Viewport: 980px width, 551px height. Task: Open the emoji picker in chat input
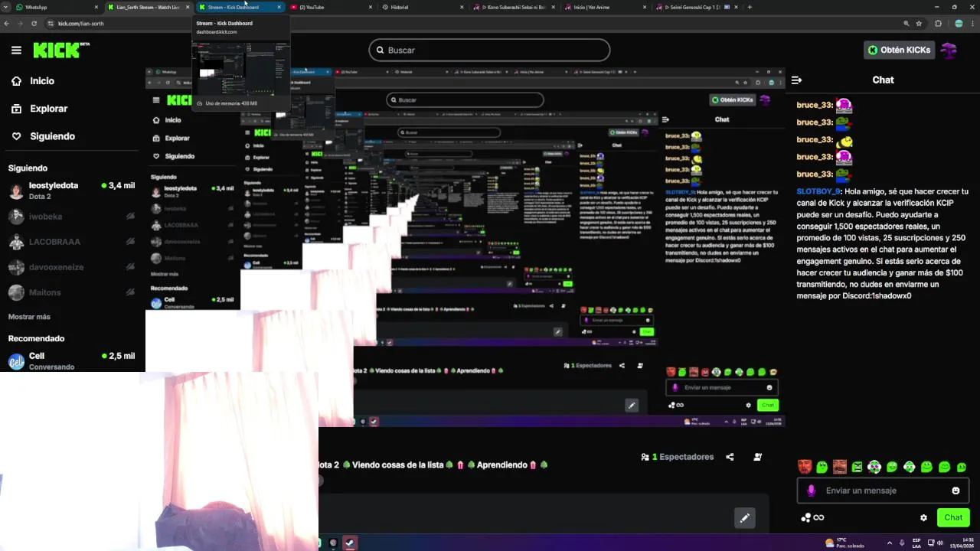[x=955, y=491]
